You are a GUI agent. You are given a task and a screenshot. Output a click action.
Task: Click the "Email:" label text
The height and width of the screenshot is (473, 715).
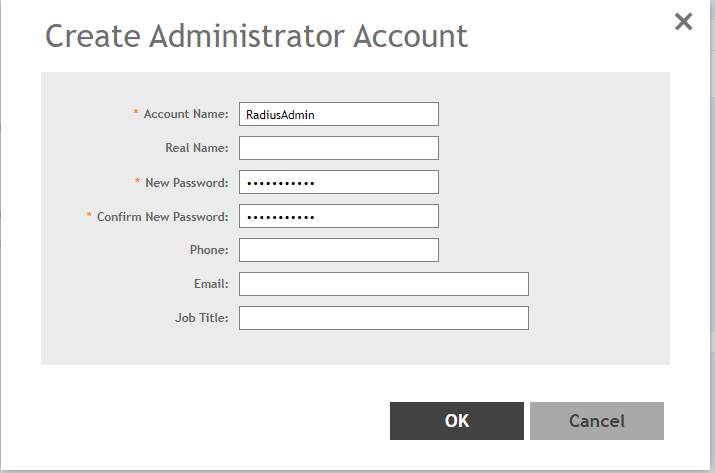tap(211, 284)
